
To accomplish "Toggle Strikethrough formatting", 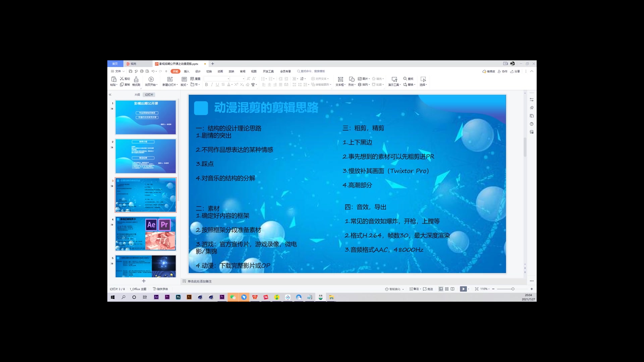I will [223, 85].
